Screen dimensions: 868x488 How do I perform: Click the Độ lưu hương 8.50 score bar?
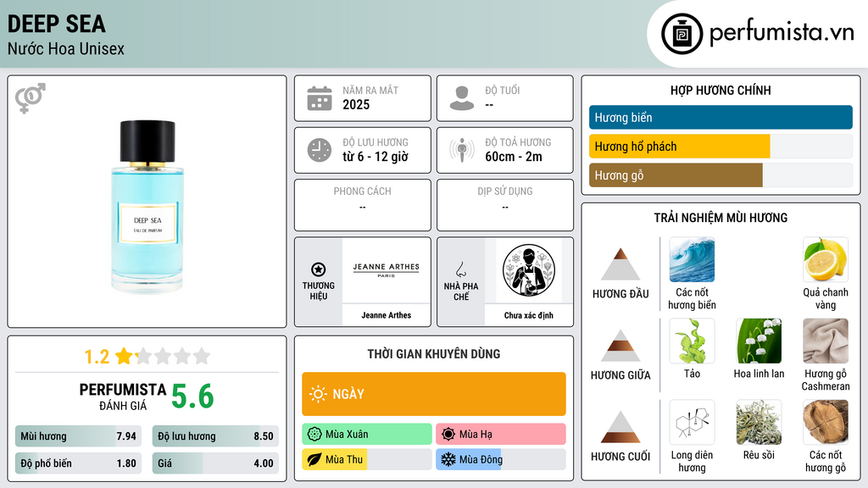(215, 436)
